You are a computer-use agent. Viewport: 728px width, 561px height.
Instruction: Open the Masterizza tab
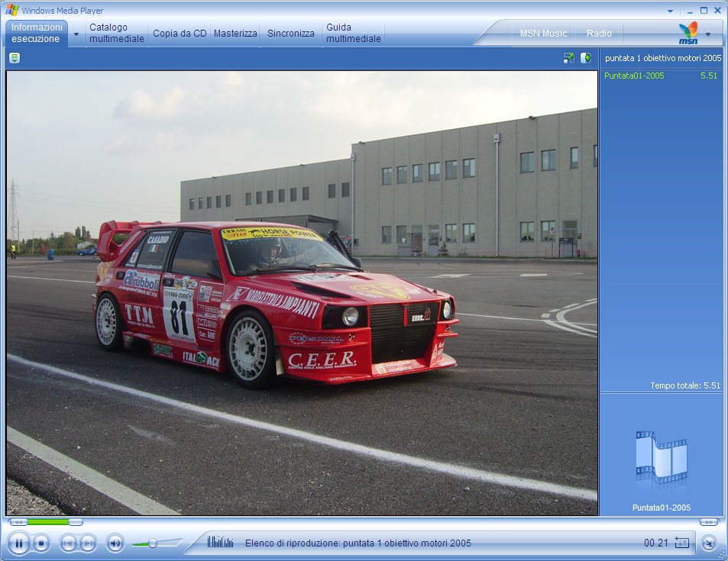point(235,34)
